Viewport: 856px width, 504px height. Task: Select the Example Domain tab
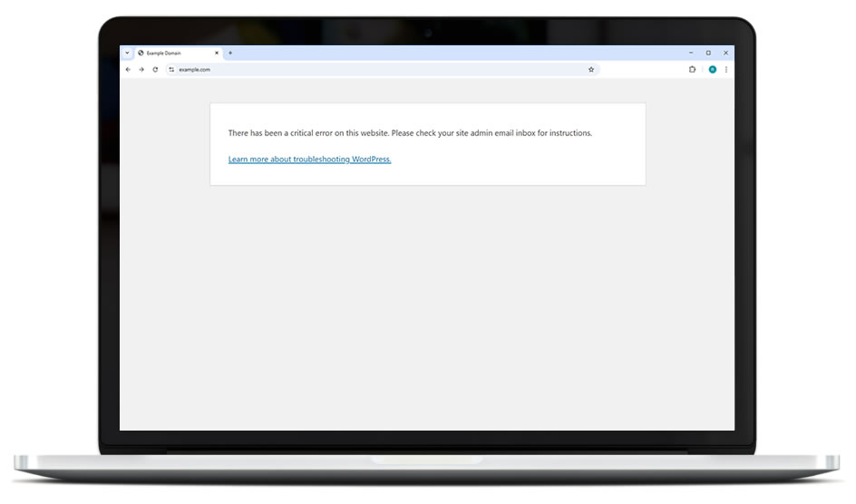172,53
